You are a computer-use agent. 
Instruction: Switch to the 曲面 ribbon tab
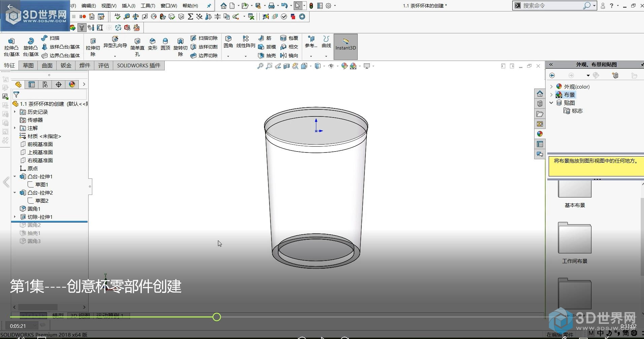[47, 65]
